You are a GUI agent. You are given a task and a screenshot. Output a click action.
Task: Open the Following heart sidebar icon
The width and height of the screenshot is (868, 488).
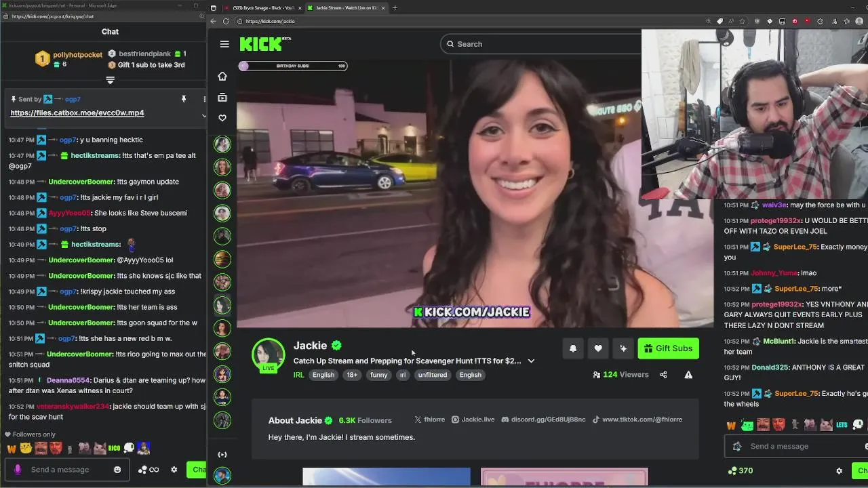point(222,118)
